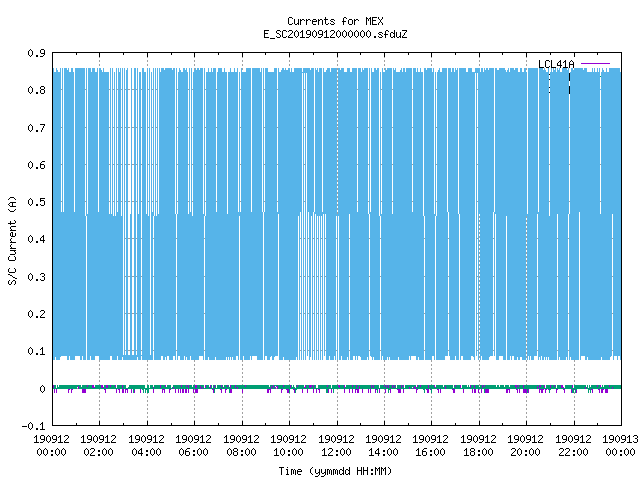Click the x-axis tick label 190912 06:00
The height and width of the screenshot is (480, 640).
click(x=193, y=445)
